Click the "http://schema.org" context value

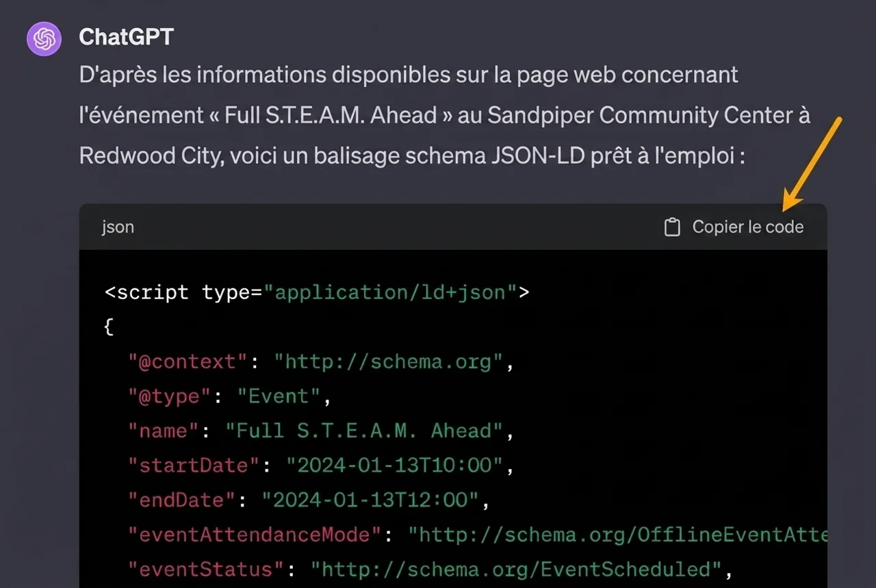point(389,361)
